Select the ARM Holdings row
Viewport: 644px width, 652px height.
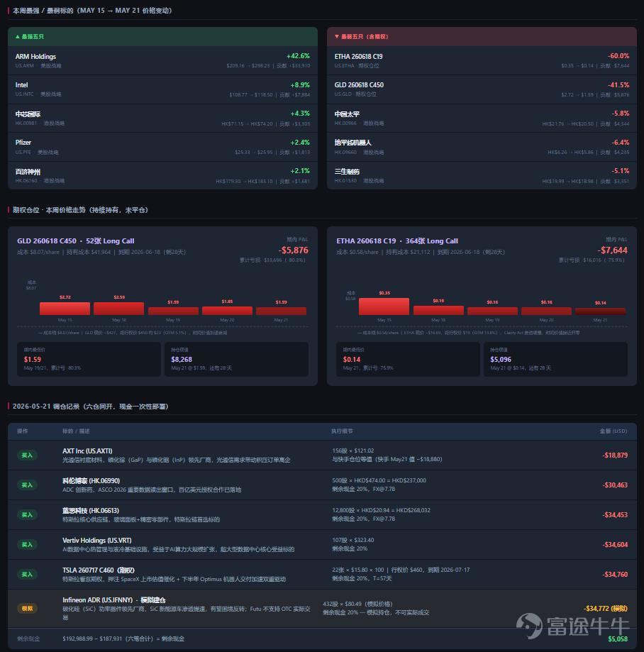(x=162, y=61)
